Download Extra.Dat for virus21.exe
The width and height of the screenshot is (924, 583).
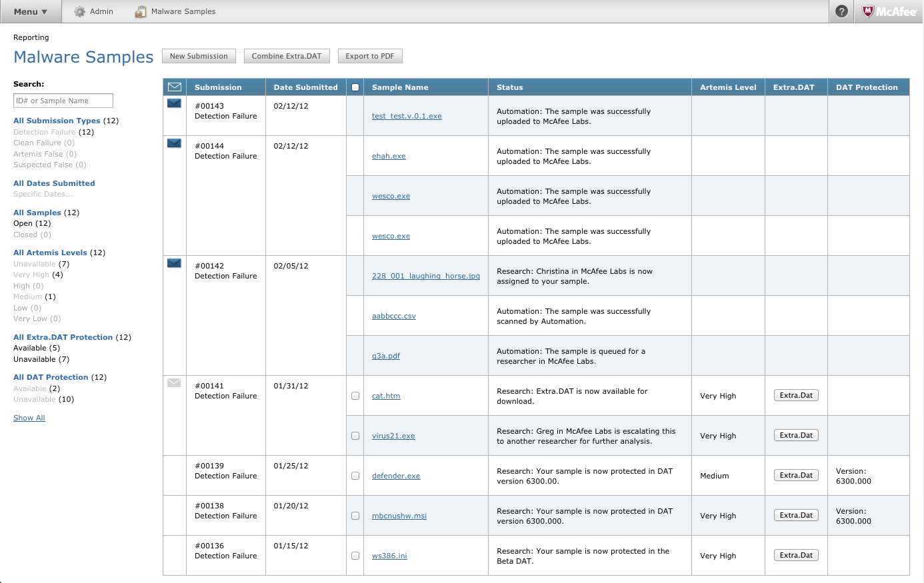tap(796, 435)
